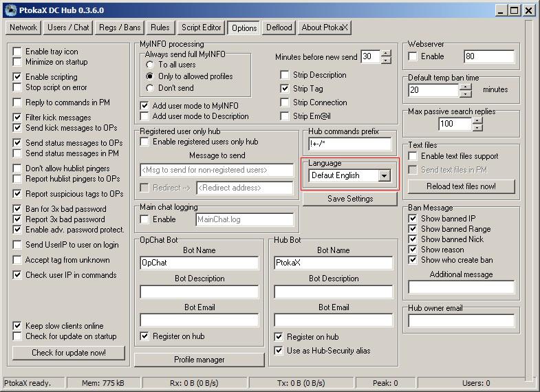Click Reload text files now button
Image resolution: width=540 pixels, height=392 pixels.
click(x=461, y=186)
